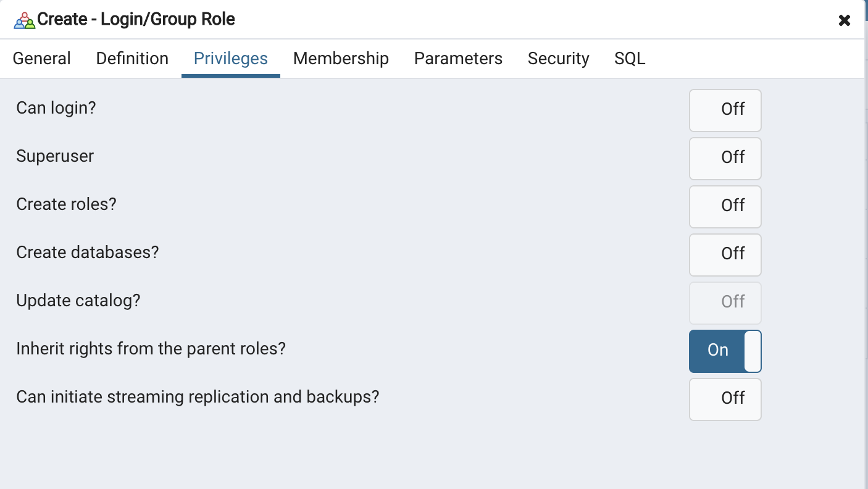This screenshot has width=868, height=489.
Task: Switch to the General tab
Action: click(41, 59)
